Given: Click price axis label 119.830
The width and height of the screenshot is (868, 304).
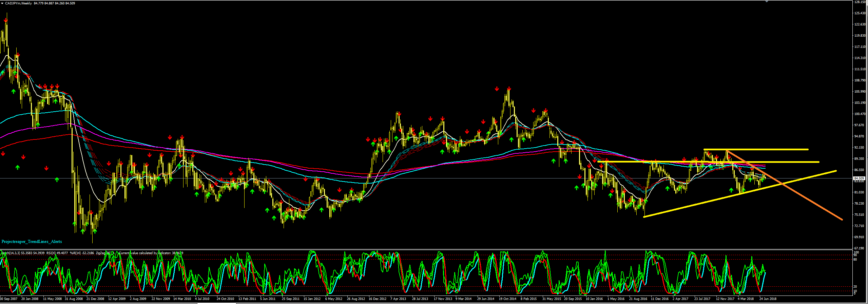Looking at the screenshot, I should (x=860, y=36).
